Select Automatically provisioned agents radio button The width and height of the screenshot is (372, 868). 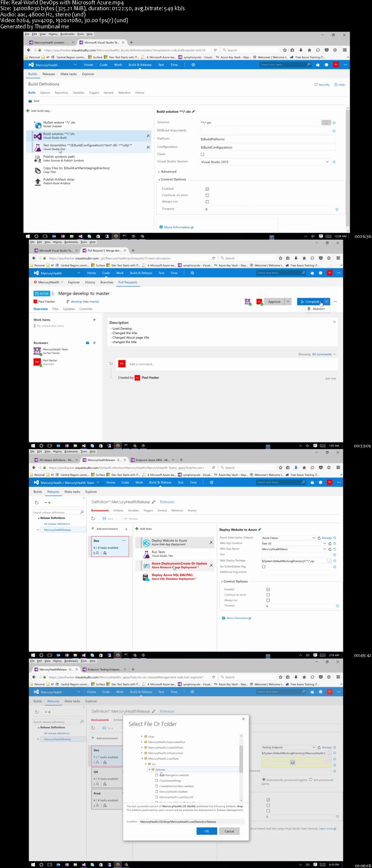264,780
